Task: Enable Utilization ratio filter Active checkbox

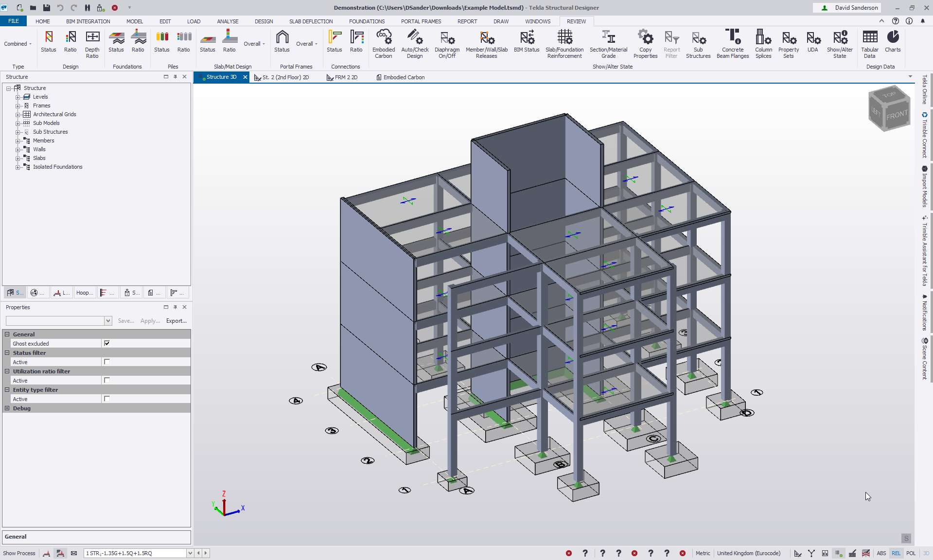Action: point(107,380)
